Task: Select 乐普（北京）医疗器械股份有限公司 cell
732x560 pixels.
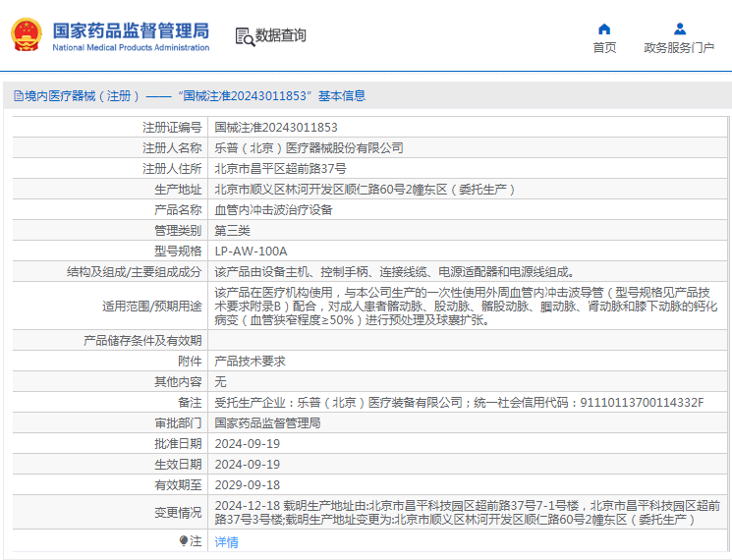Action: (x=309, y=148)
